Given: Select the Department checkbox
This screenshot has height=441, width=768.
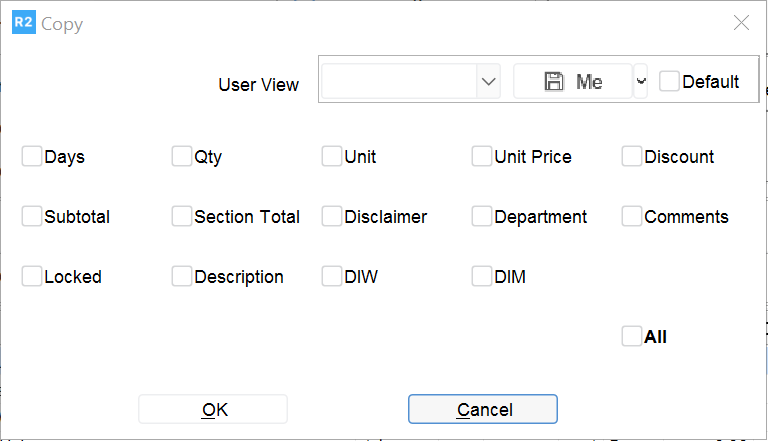Looking at the screenshot, I should [x=482, y=217].
